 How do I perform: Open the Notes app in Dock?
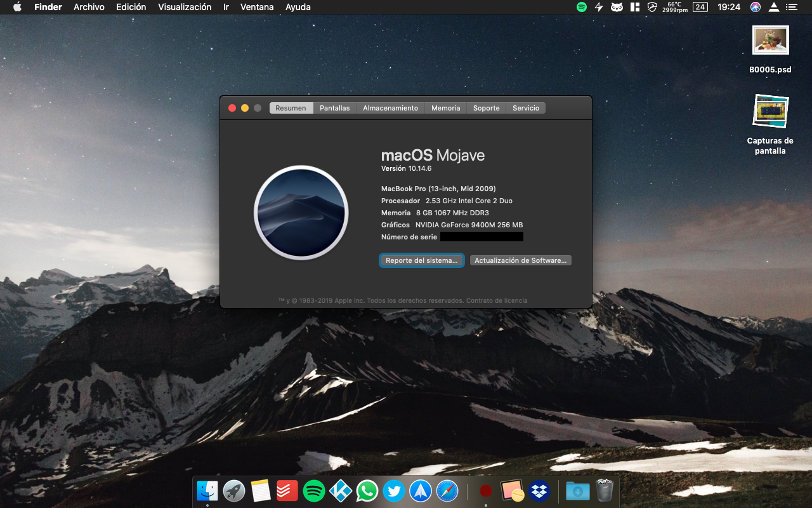261,491
